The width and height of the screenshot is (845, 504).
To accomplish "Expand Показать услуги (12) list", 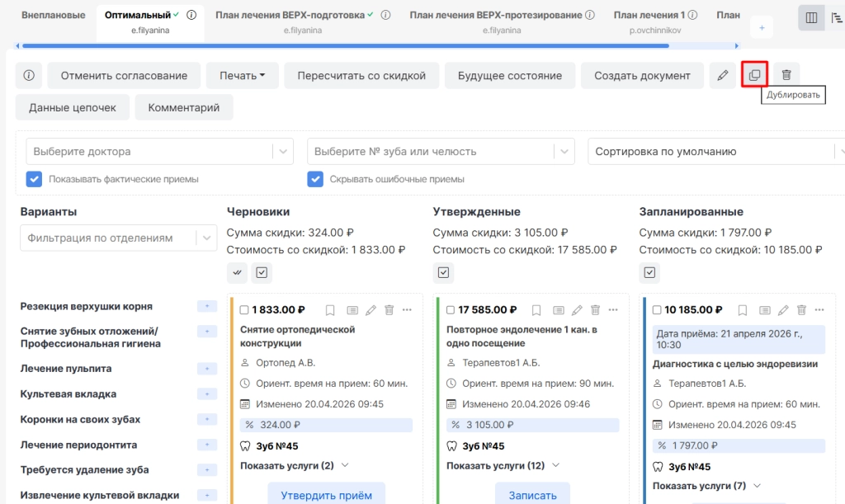I will coord(503,465).
